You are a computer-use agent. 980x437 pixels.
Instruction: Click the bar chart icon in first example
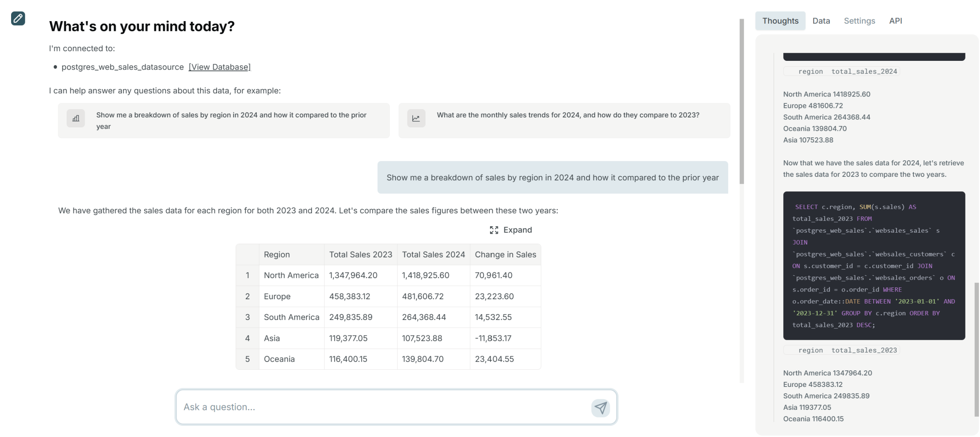[76, 119]
